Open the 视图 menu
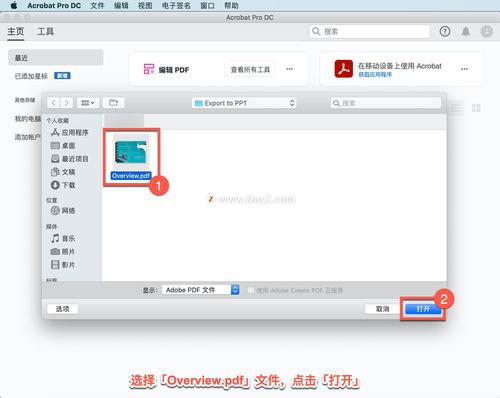The image size is (500, 398). (145, 6)
